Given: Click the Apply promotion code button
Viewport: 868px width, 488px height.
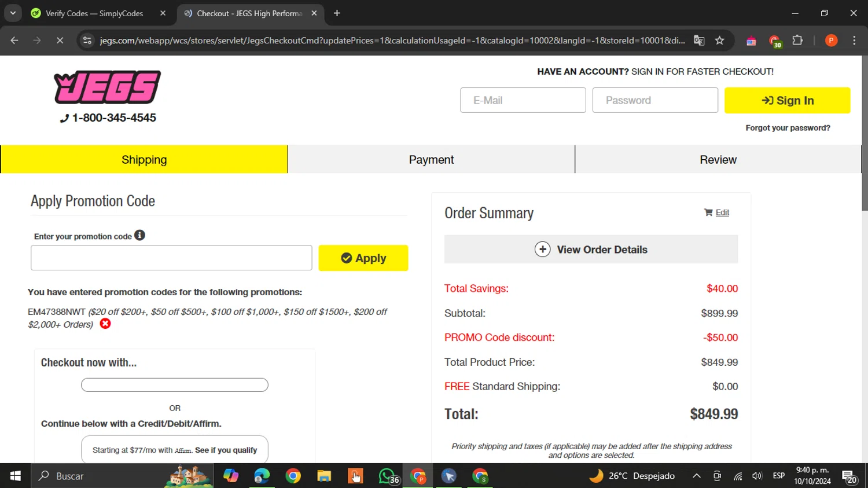Looking at the screenshot, I should 363,258.
